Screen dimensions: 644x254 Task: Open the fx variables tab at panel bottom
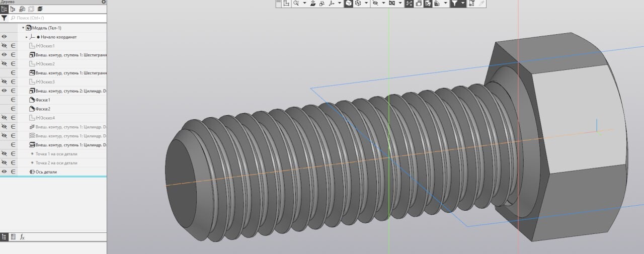(23, 236)
